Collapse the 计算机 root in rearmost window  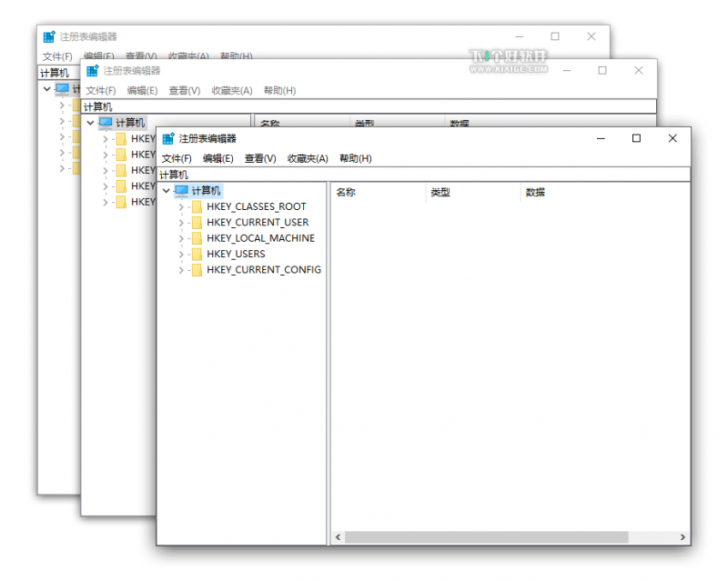click(x=47, y=88)
